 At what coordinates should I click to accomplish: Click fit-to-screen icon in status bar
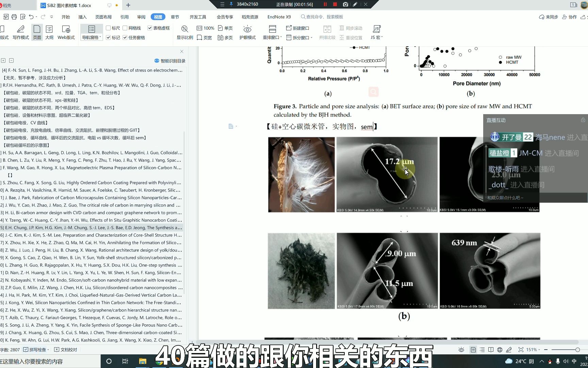click(x=521, y=350)
